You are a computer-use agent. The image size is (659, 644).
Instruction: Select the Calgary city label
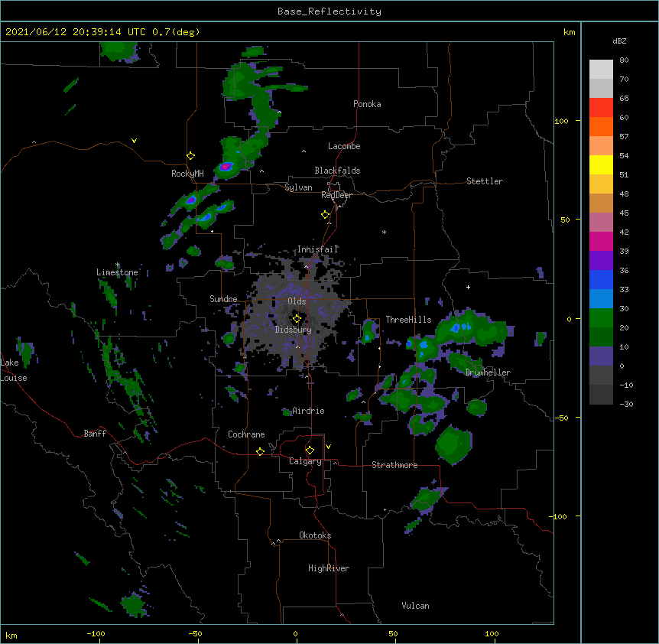(305, 461)
